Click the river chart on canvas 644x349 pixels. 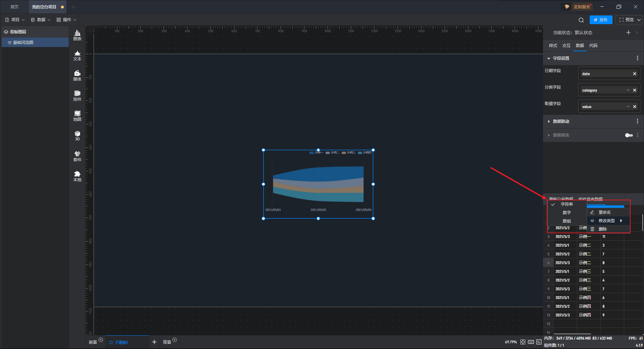point(318,184)
